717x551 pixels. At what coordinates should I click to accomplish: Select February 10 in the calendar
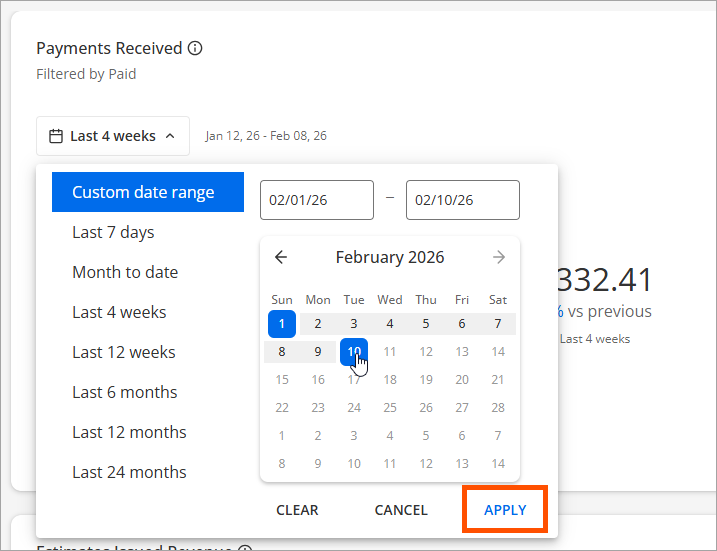354,351
